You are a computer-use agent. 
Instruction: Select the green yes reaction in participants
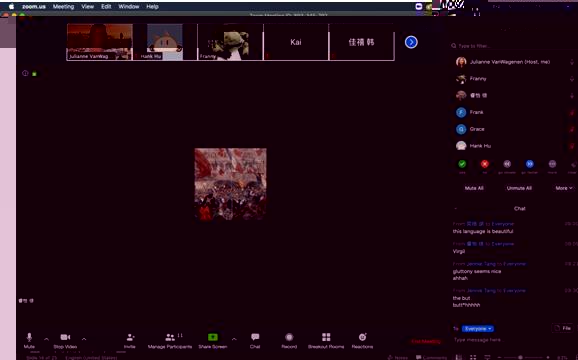(x=462, y=164)
